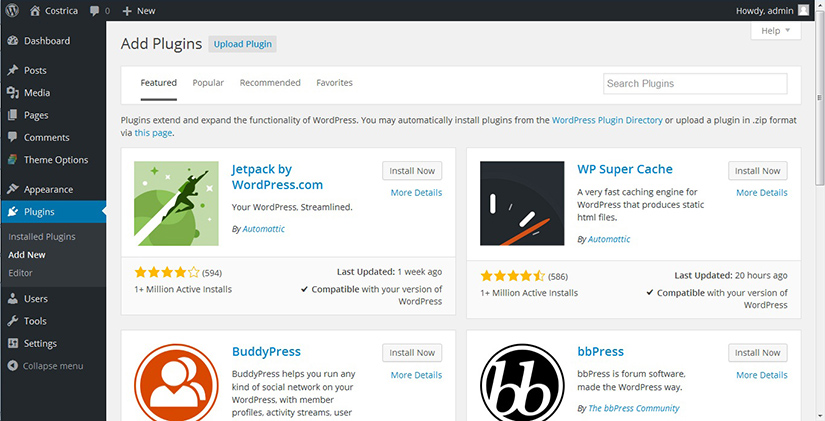This screenshot has width=825, height=421.
Task: Open the comments bubble icon in admin bar
Action: click(95, 10)
